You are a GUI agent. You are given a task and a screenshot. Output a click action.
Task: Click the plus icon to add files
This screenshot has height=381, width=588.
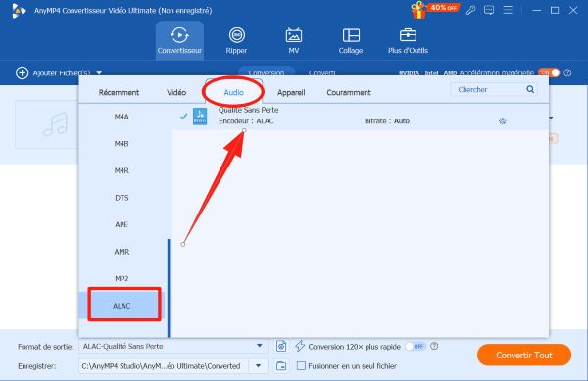pyautogui.click(x=22, y=72)
